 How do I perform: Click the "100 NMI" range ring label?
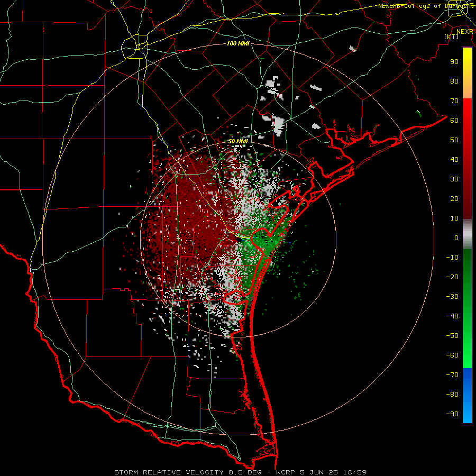tap(238, 44)
